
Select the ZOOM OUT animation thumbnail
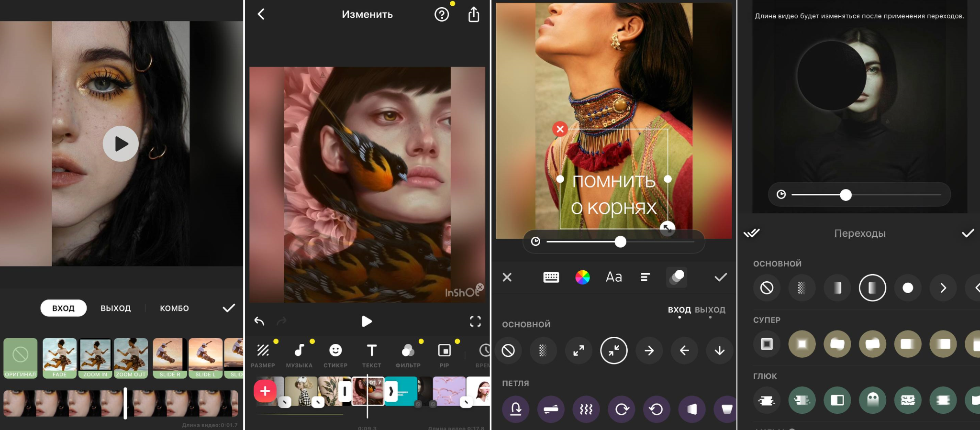coord(131,358)
